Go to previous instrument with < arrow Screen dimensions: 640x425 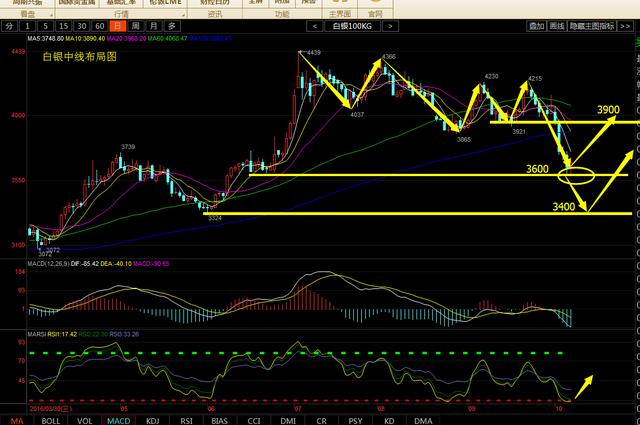coord(315,26)
